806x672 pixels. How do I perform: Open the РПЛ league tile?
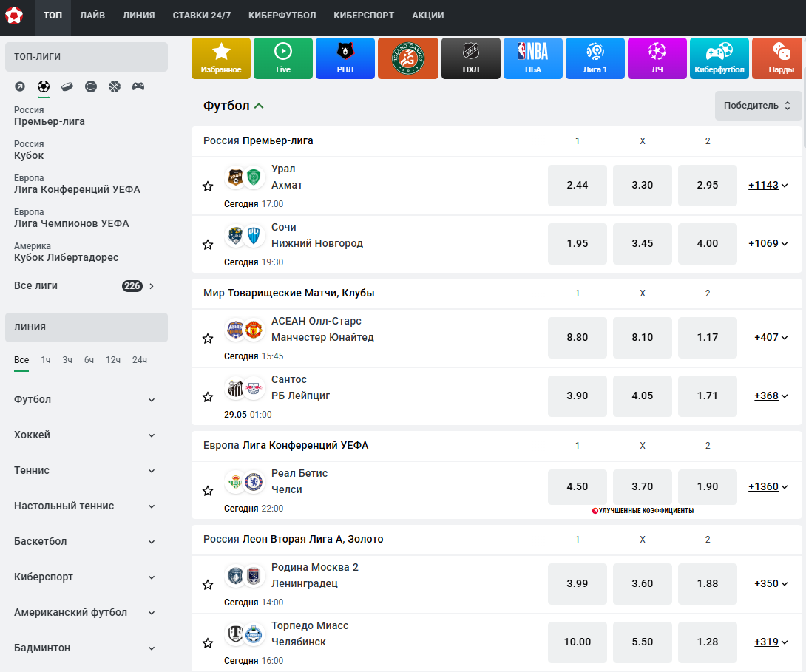[345, 58]
